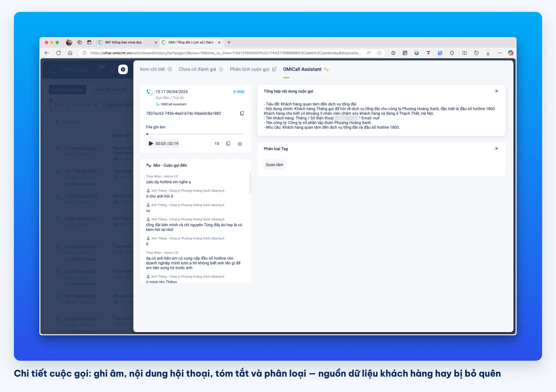This screenshot has height=392, width=556.
Task: Copy the call ID 7837ec62 string
Action: pos(242,113)
